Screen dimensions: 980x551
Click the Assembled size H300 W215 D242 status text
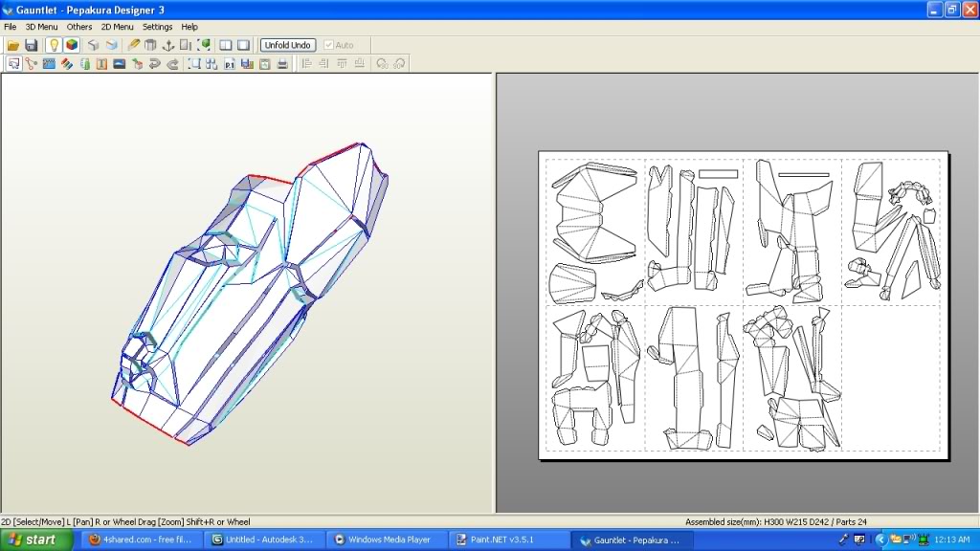pos(775,521)
